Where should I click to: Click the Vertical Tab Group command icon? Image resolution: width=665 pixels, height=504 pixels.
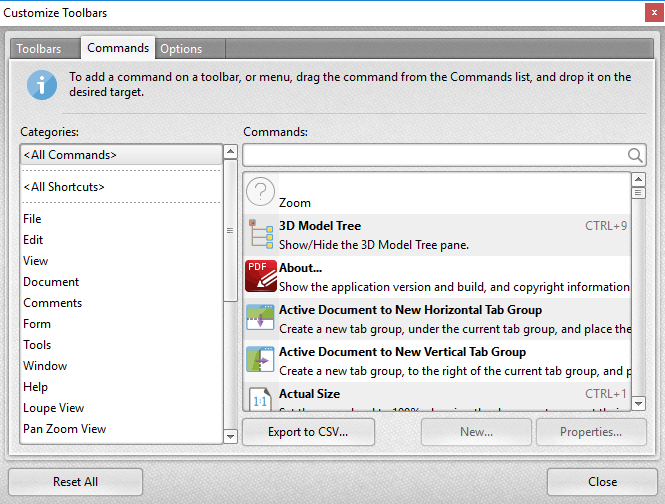[x=260, y=359]
